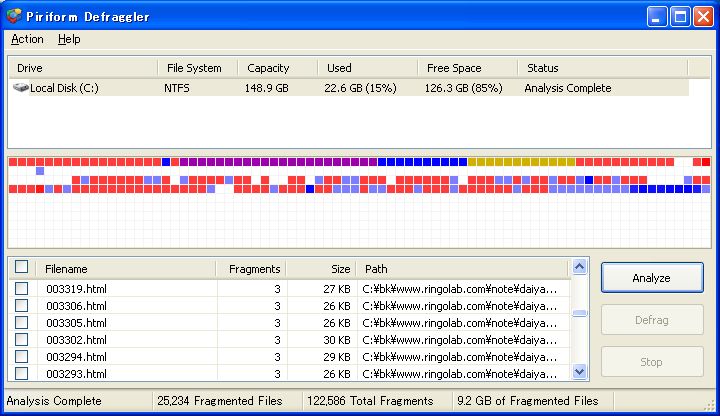
Task: Select the 003306.html filename
Action: (x=76, y=306)
